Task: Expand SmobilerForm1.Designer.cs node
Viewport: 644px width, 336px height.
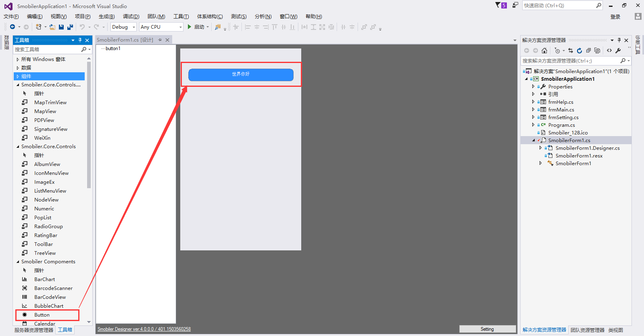Action: (x=540, y=148)
